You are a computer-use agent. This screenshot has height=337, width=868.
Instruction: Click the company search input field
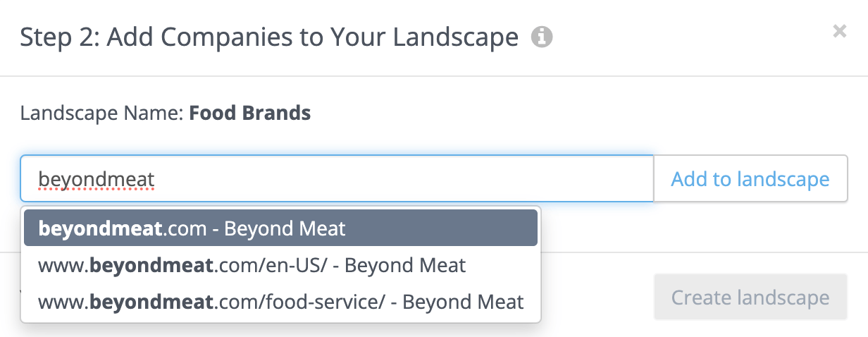click(337, 179)
